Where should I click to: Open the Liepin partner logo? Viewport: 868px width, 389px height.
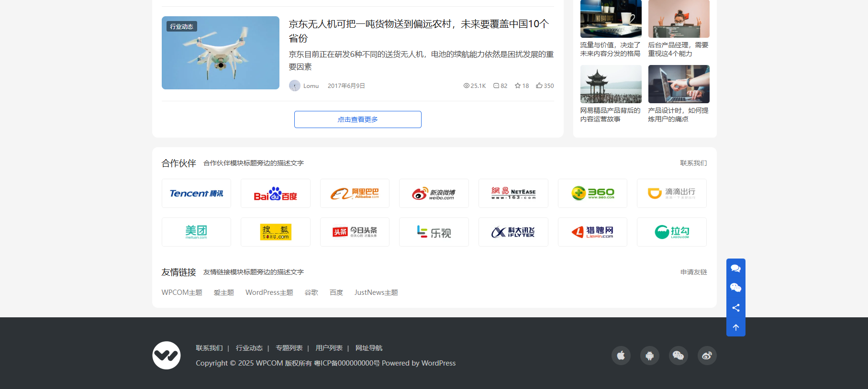[x=592, y=232]
